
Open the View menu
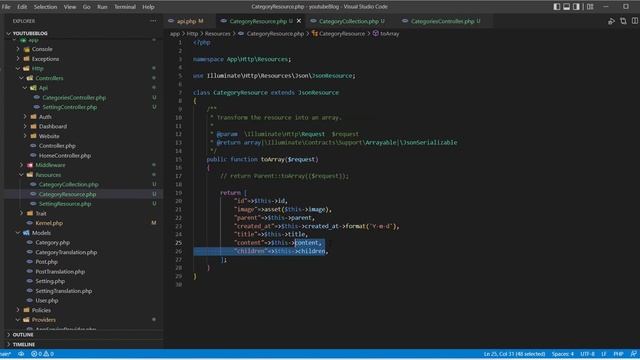coord(70,7)
